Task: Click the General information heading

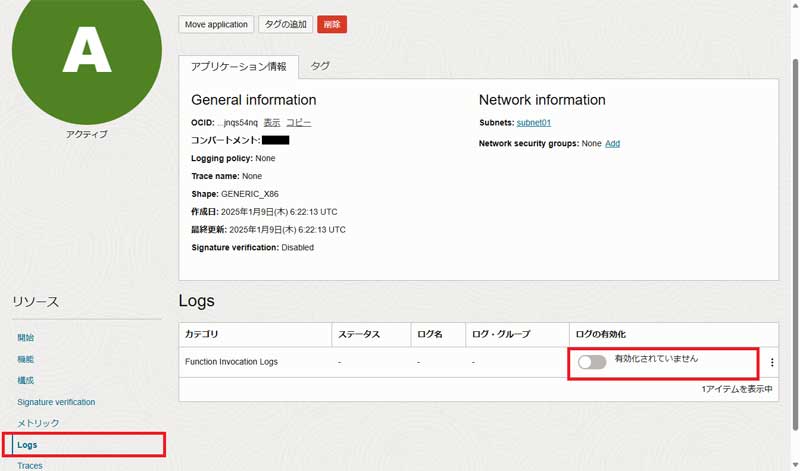Action: click(x=254, y=100)
